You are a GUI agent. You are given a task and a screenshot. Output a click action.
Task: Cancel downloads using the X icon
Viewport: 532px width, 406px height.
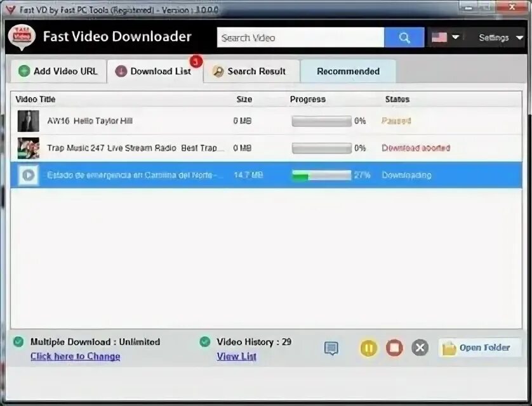pos(420,348)
